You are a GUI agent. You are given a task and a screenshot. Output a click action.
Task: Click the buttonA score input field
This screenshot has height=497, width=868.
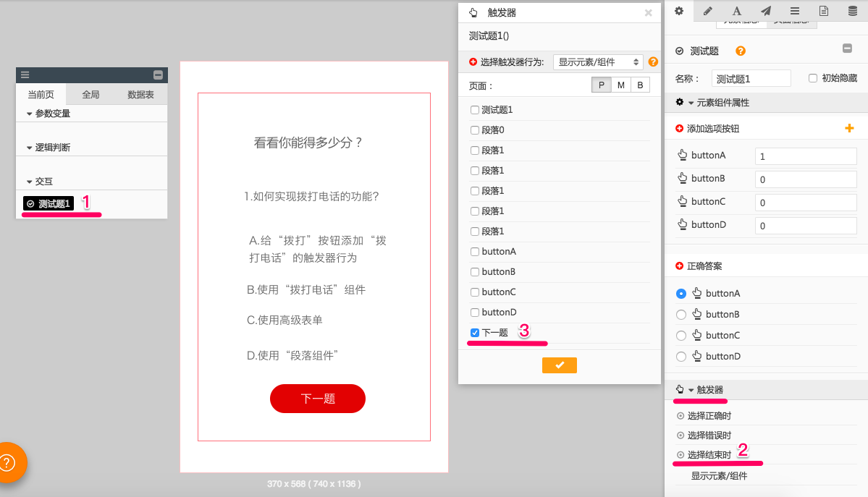pos(805,156)
